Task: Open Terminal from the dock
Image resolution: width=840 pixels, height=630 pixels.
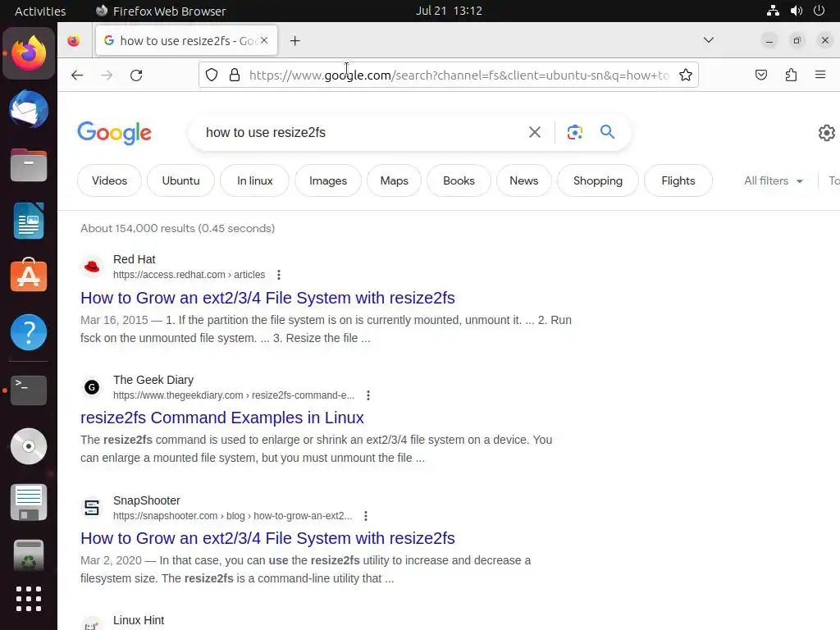Action: (x=29, y=390)
